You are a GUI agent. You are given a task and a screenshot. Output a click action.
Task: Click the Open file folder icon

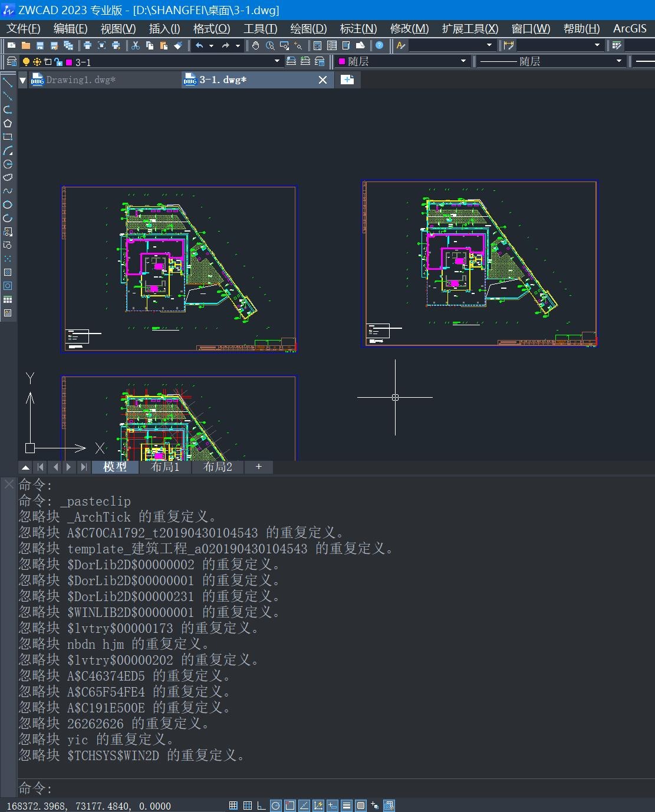point(26,45)
